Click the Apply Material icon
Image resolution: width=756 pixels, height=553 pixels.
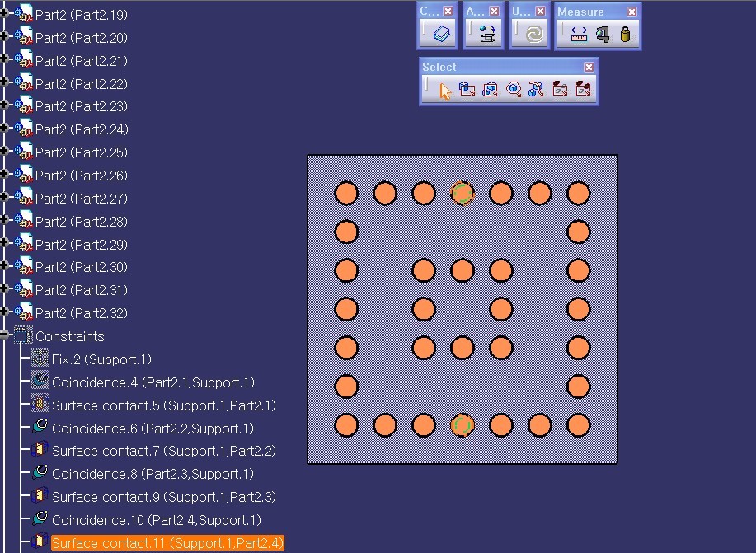(x=487, y=34)
